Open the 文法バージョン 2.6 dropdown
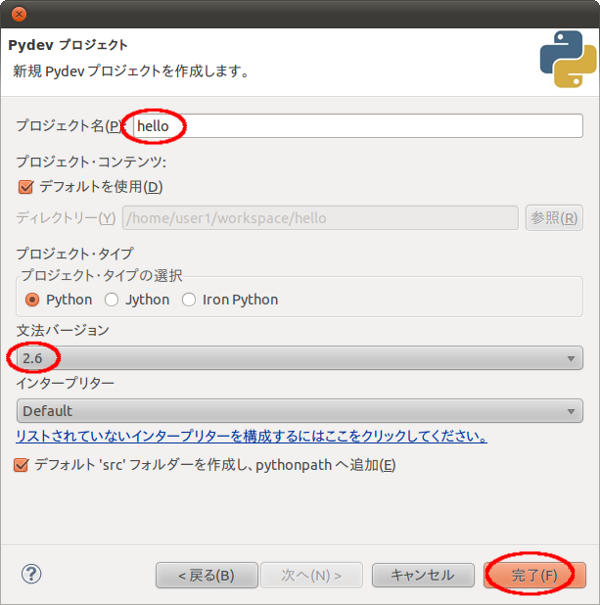 coord(299,358)
